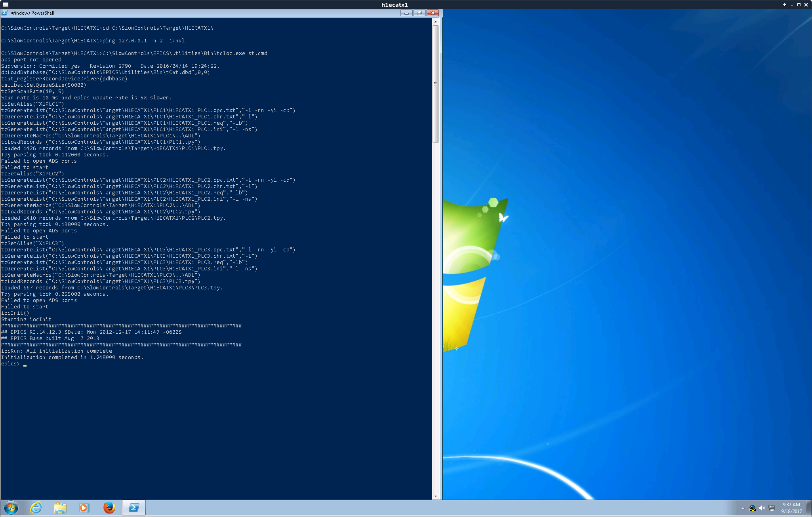812x517 pixels.
Task: Click the tcSetAlias("X1PLC1") line
Action: [32, 104]
